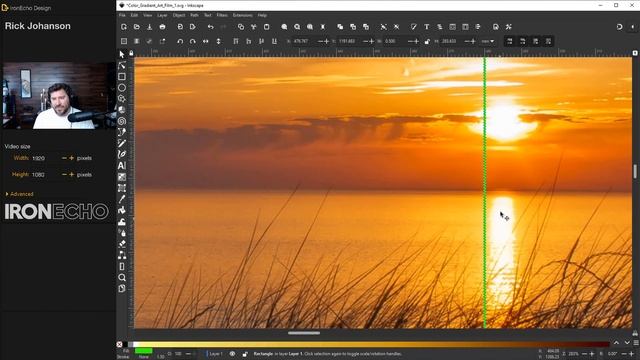Activate the Dropper color picker tool
640x360 pixels.
(122, 199)
